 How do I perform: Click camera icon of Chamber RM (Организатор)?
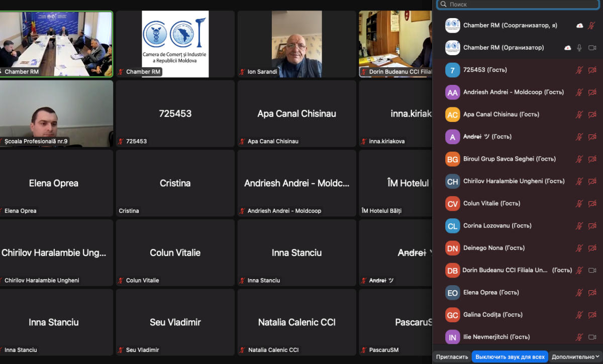(x=592, y=48)
